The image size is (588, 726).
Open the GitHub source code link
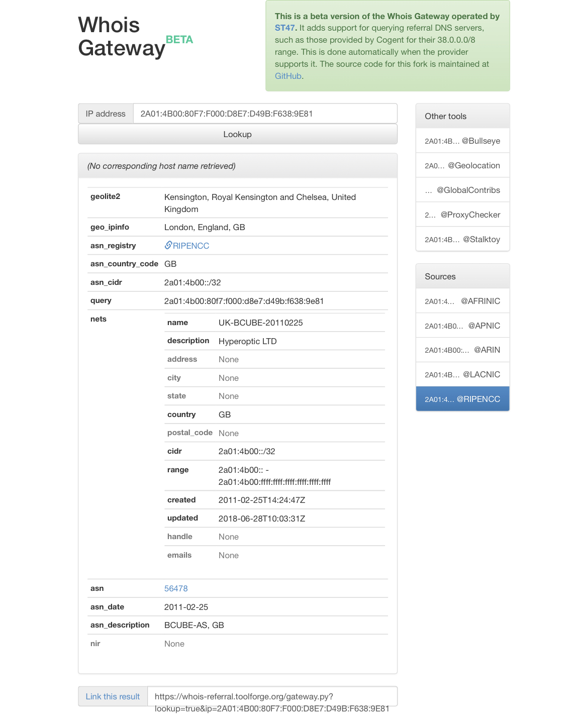pos(288,76)
